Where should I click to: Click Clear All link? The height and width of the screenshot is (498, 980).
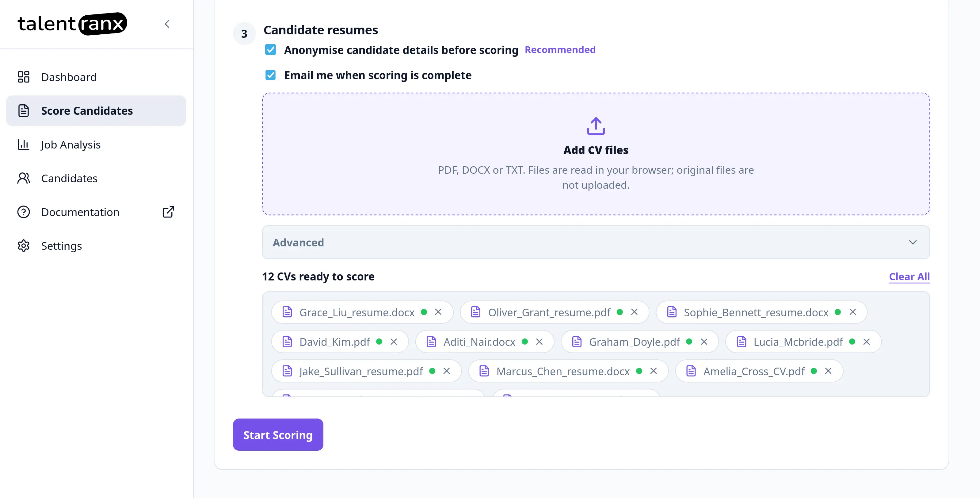909,276
